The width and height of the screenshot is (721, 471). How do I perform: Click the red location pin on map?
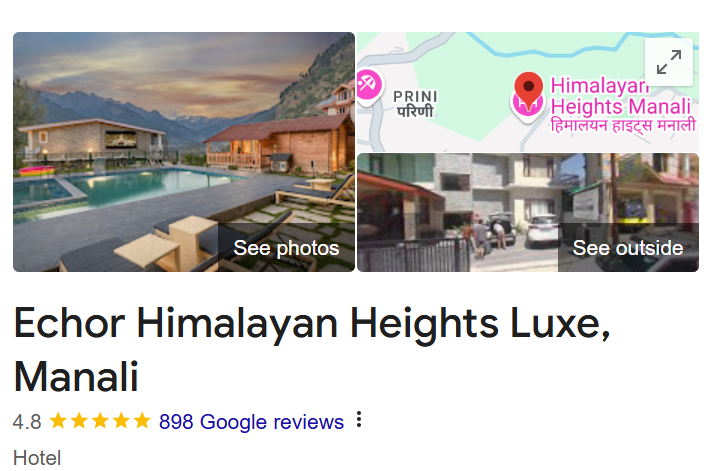(x=528, y=89)
